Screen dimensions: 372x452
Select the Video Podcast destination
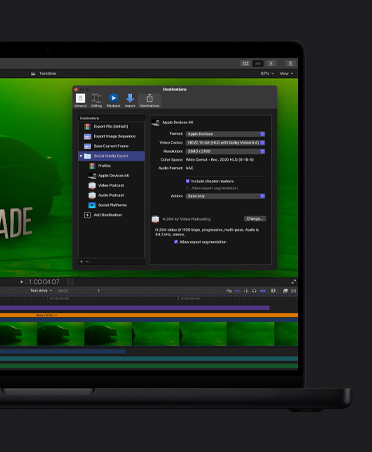(111, 185)
